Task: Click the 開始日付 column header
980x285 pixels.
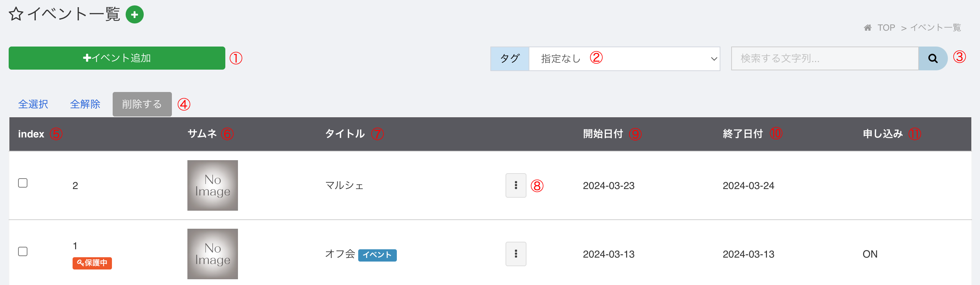Action: point(603,134)
